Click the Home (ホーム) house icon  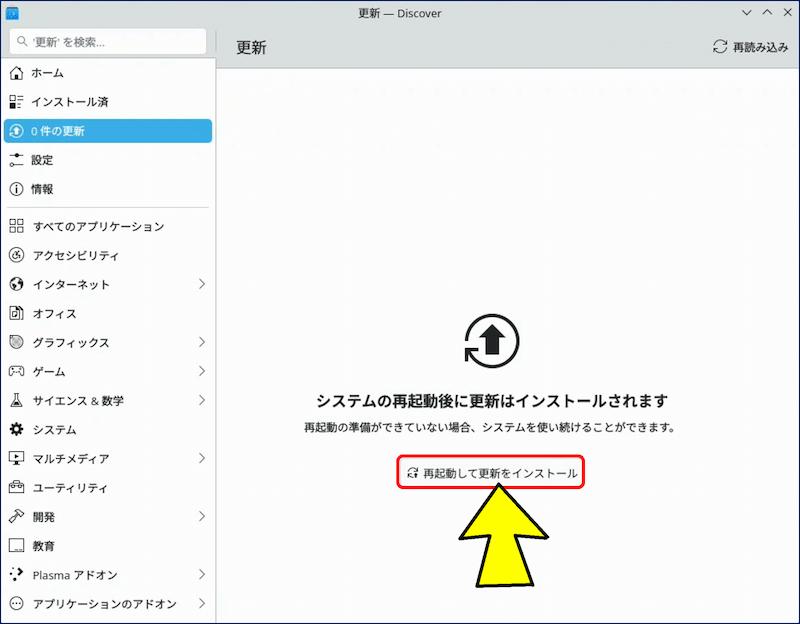click(x=16, y=73)
